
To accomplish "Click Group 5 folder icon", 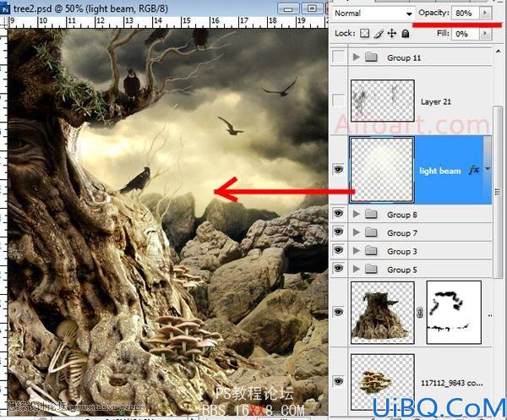I will 371,269.
